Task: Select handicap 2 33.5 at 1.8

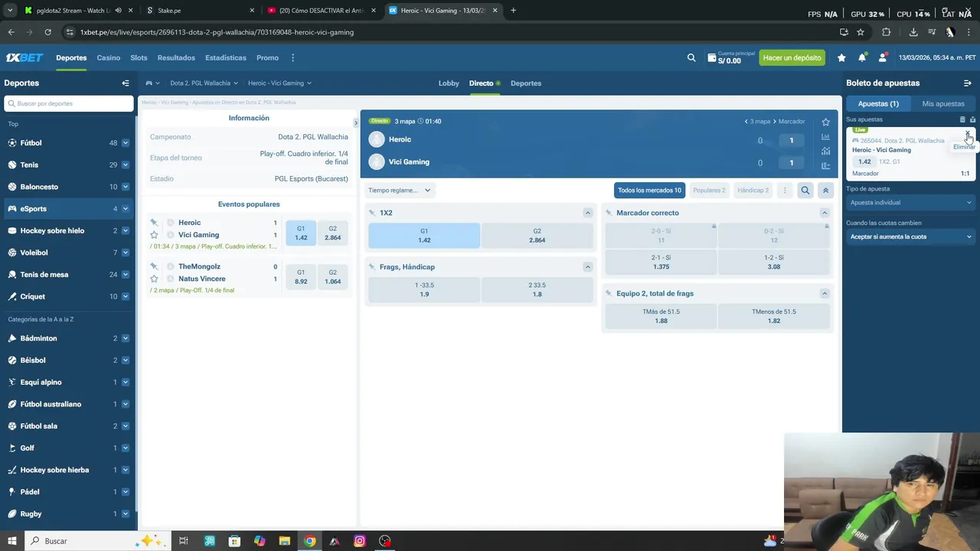Action: pyautogui.click(x=537, y=290)
